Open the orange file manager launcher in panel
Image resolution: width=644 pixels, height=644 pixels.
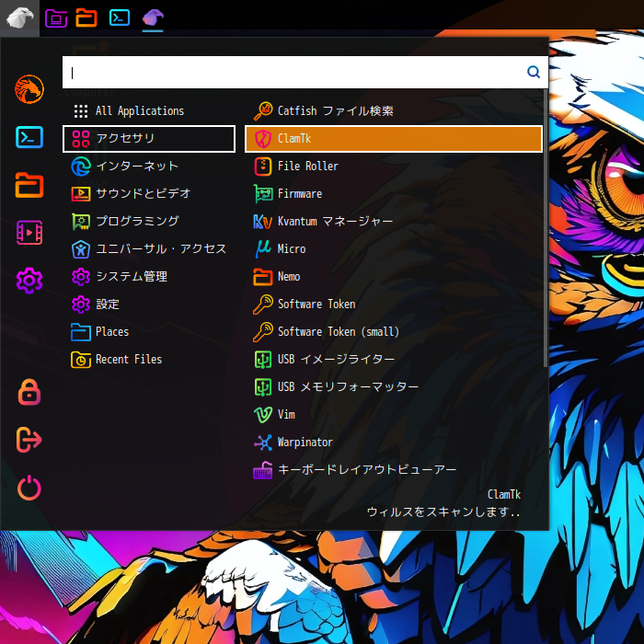86,17
